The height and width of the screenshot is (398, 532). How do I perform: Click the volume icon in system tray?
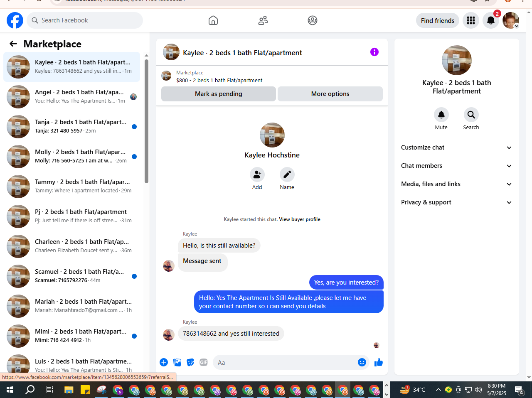pyautogui.click(x=478, y=390)
